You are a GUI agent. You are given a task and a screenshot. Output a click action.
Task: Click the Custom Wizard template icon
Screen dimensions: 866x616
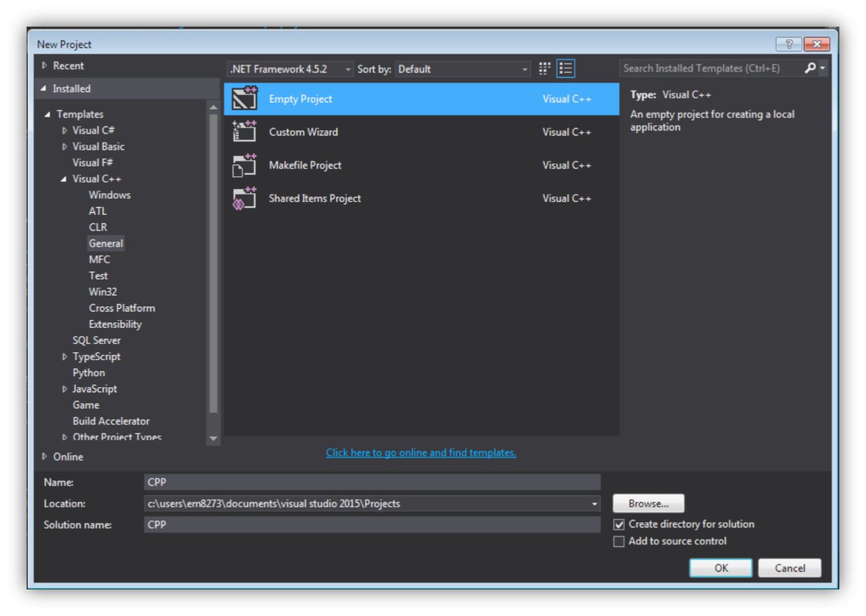245,132
